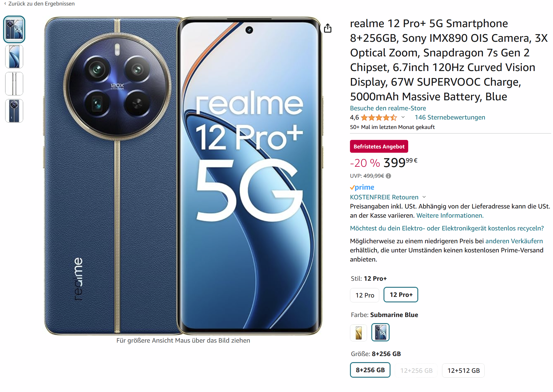Viewport: 553px width, 392px height.
Task: Select the 8+256 GB size option
Action: point(370,370)
